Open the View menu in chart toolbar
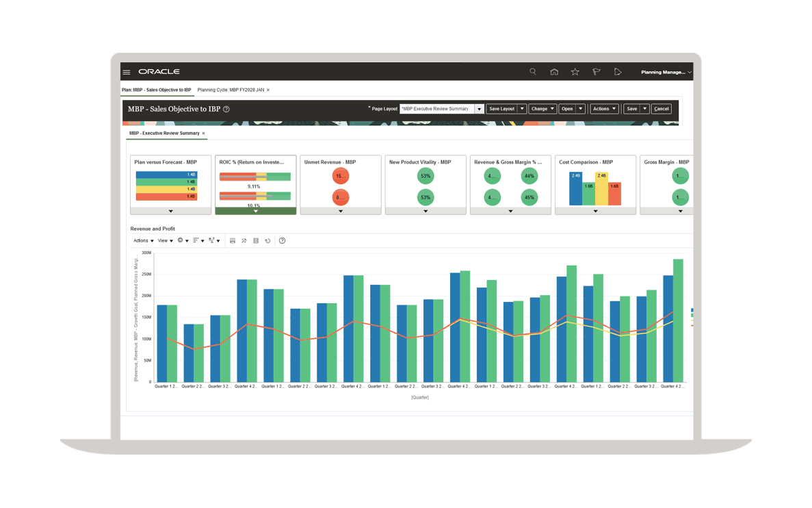Screen dimensions: 812x508 164,241
